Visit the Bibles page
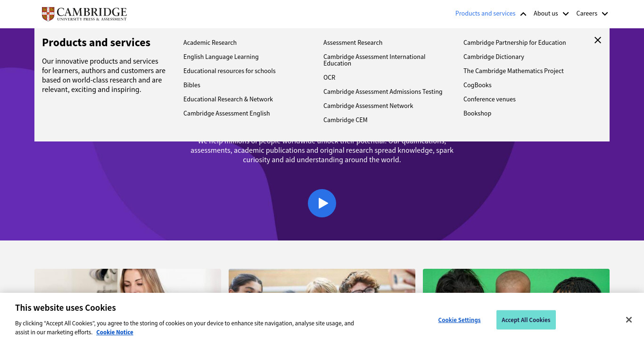This screenshot has width=644, height=348. pos(191,85)
